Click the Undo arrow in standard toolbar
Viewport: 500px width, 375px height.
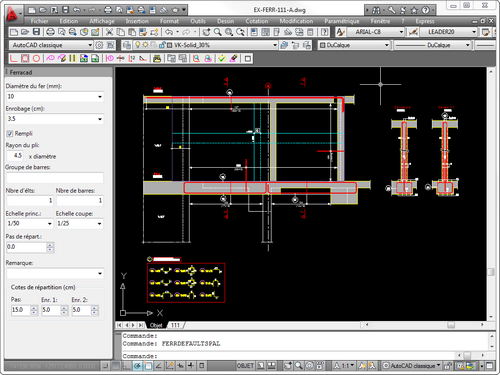tap(169, 32)
